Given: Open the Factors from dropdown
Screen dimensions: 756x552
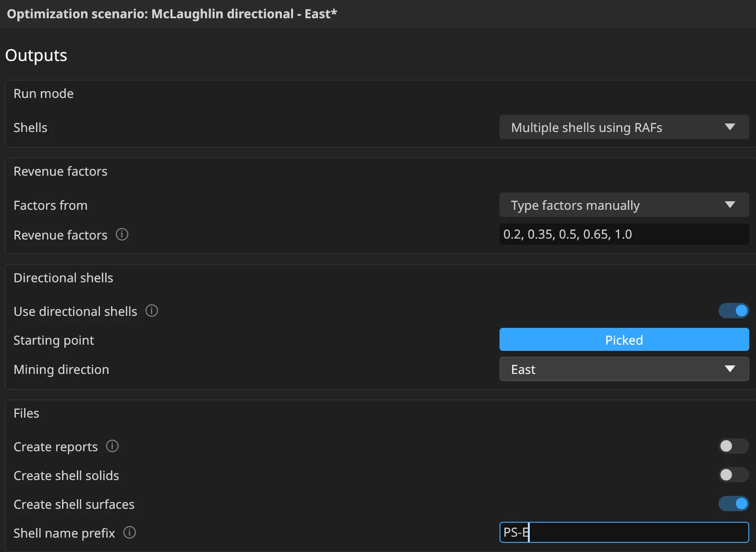Looking at the screenshot, I should (x=624, y=205).
